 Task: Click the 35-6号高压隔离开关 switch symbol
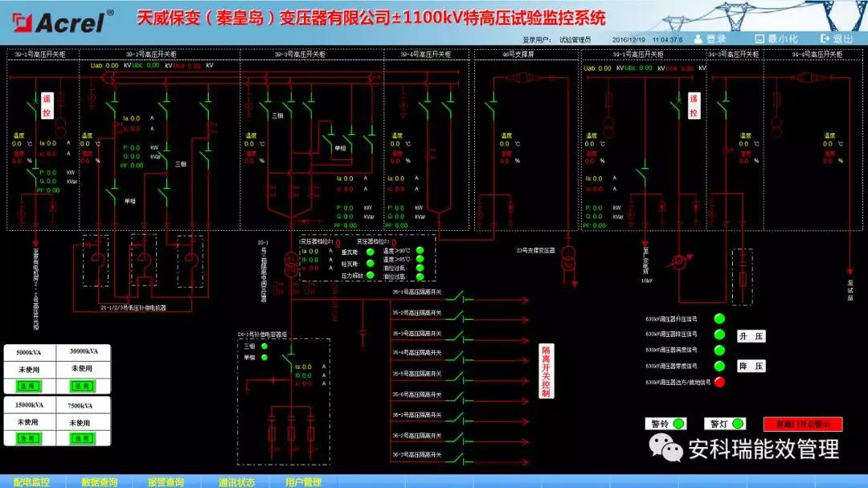point(458,398)
